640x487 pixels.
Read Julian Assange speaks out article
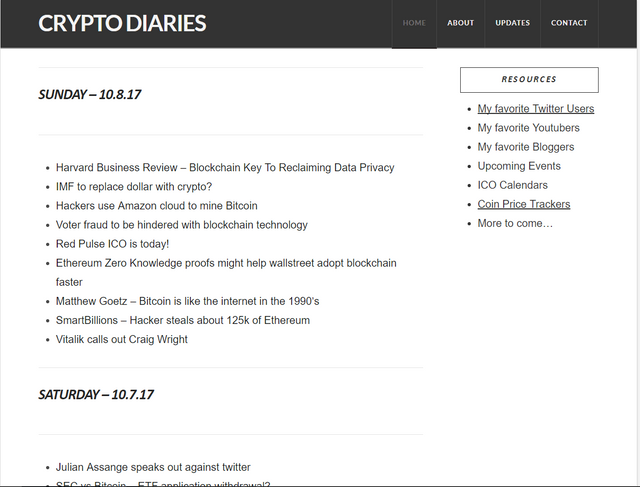(153, 467)
